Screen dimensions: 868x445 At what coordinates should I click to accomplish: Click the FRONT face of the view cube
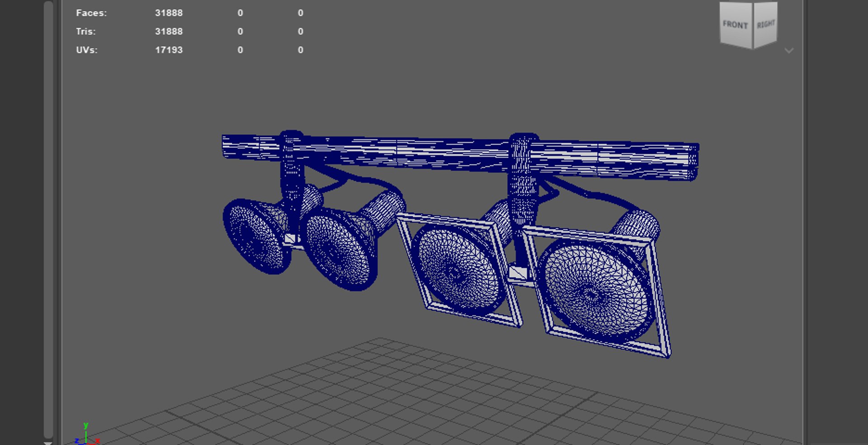736,24
